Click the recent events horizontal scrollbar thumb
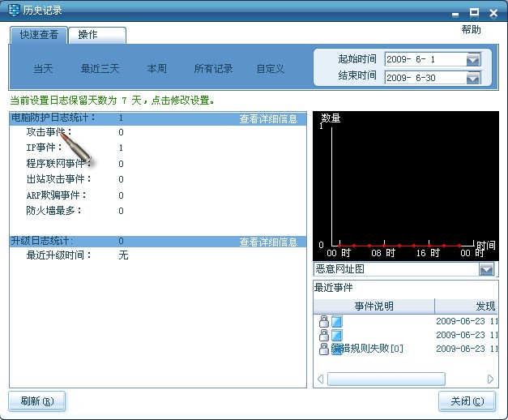Viewport: 508px width, 420px height. point(386,379)
